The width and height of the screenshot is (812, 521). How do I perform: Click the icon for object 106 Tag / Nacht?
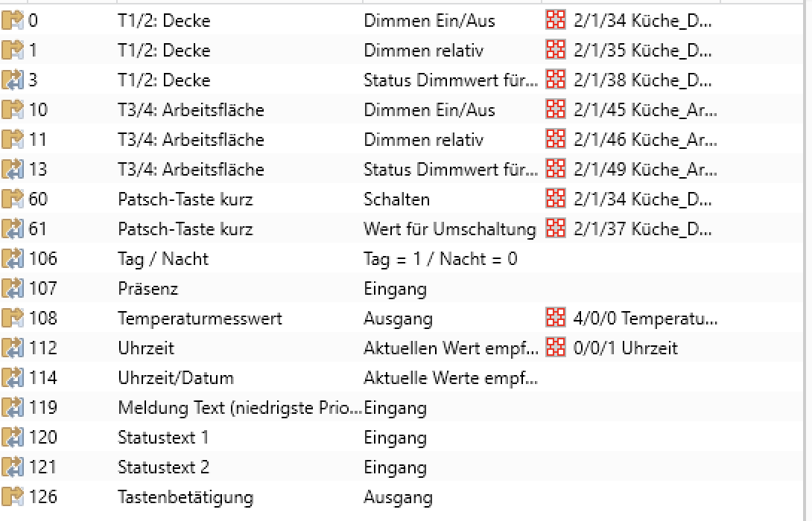pos(13,259)
